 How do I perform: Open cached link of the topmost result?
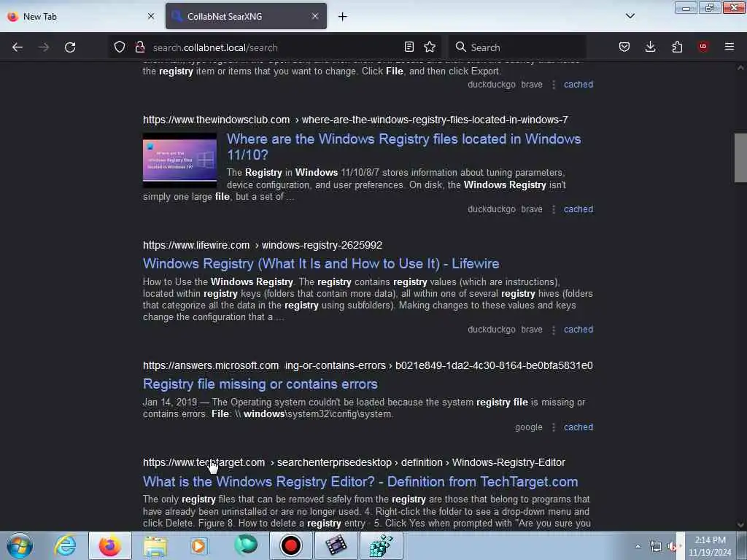point(578,85)
